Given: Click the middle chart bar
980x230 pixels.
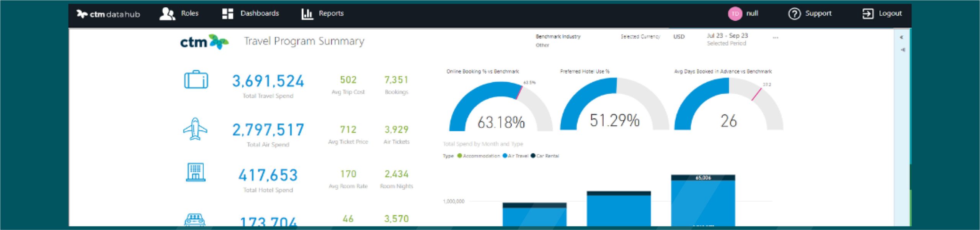Looking at the screenshot, I should 619,209.
